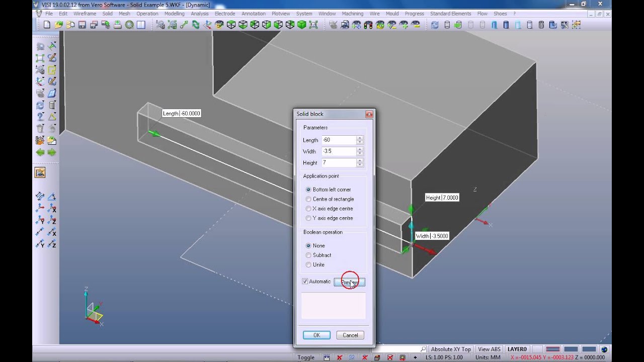Click the Print icon in toolbar
The image size is (644, 362).
point(117,25)
